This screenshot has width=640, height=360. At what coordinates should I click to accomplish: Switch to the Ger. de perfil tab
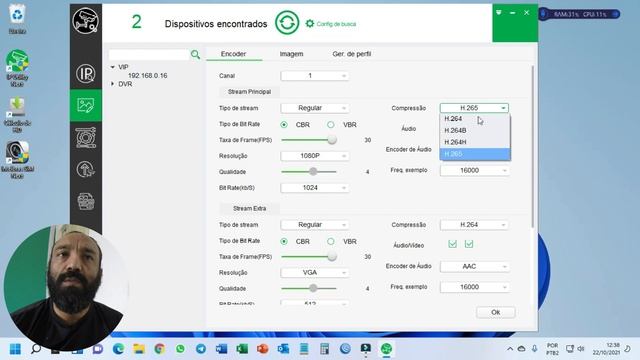click(x=351, y=54)
